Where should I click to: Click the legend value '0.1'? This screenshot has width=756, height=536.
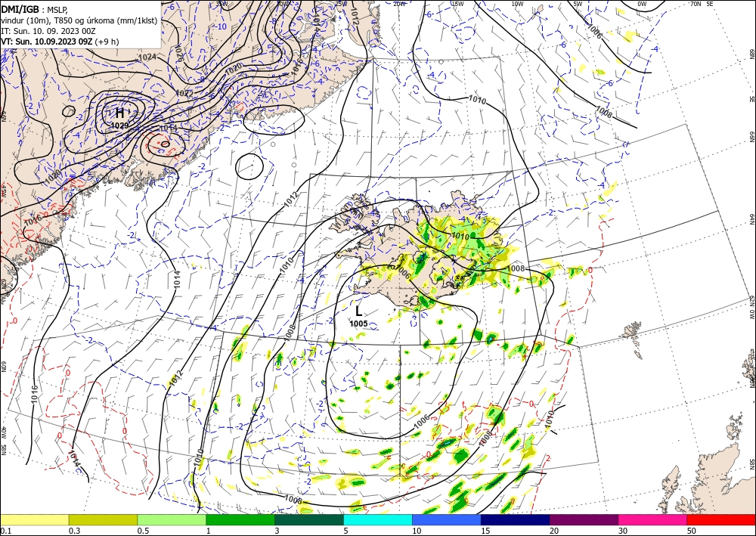point(5,531)
